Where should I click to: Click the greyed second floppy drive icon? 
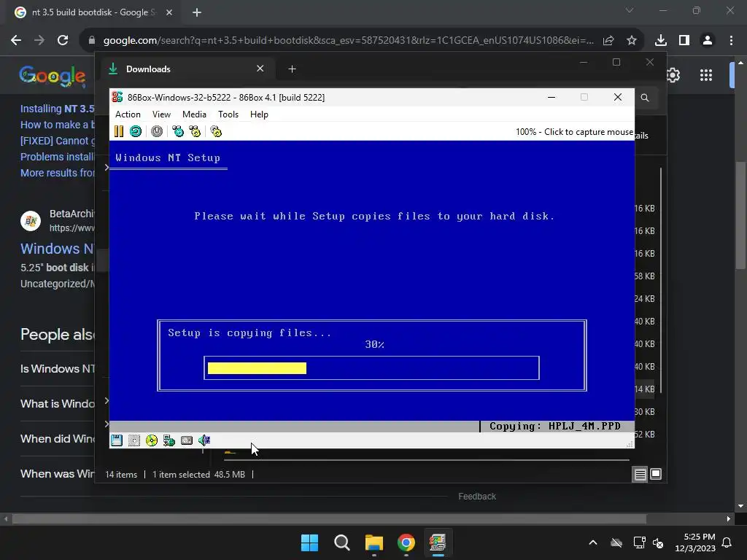pos(134,440)
